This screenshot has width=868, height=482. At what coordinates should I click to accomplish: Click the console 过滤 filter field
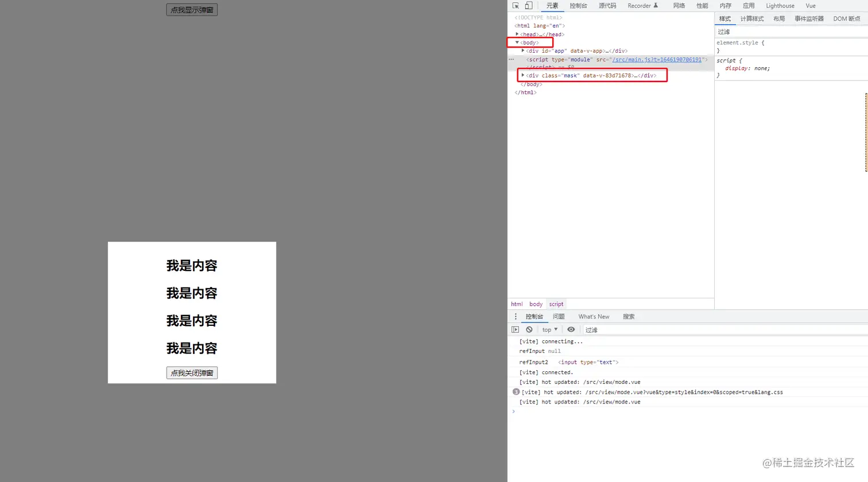[725, 330]
